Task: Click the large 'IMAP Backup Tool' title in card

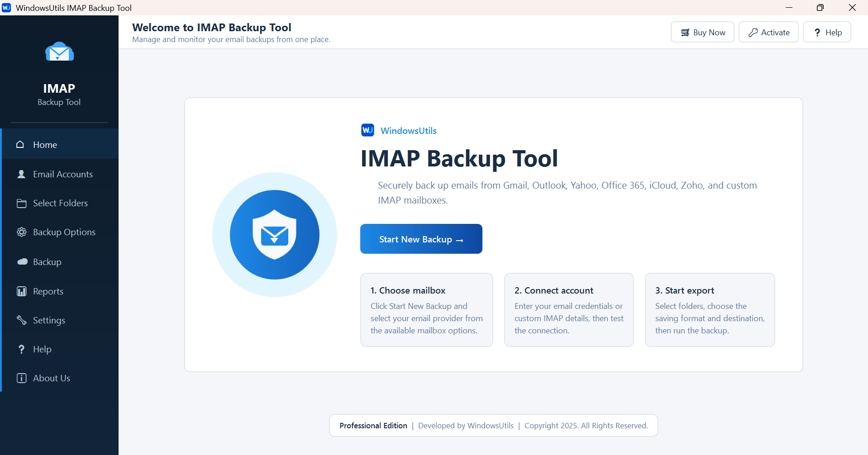Action: tap(459, 159)
